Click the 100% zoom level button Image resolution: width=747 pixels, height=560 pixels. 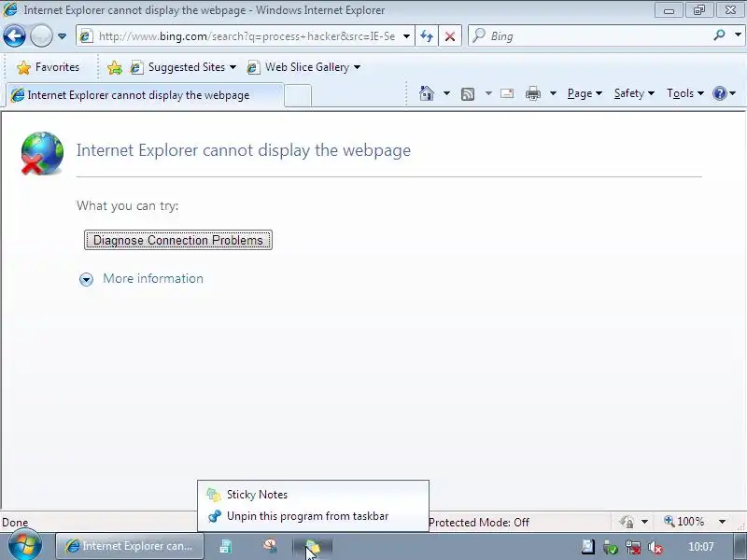[684, 522]
